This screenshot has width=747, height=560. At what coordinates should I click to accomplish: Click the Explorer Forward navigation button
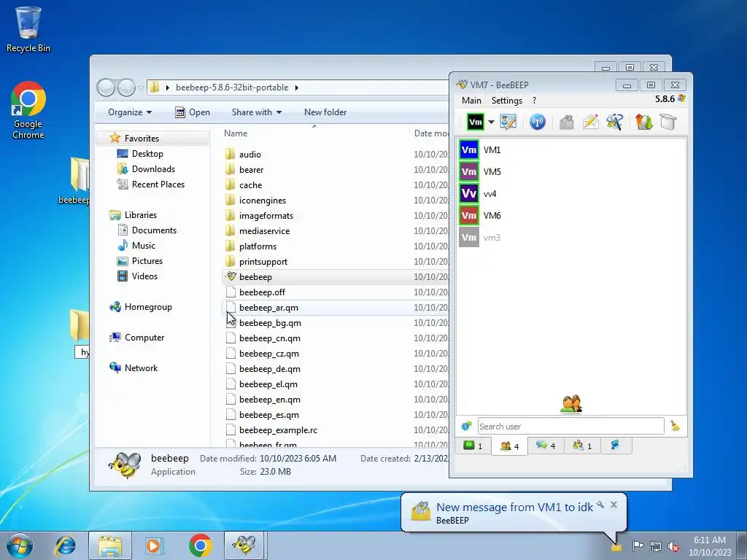pyautogui.click(x=126, y=87)
